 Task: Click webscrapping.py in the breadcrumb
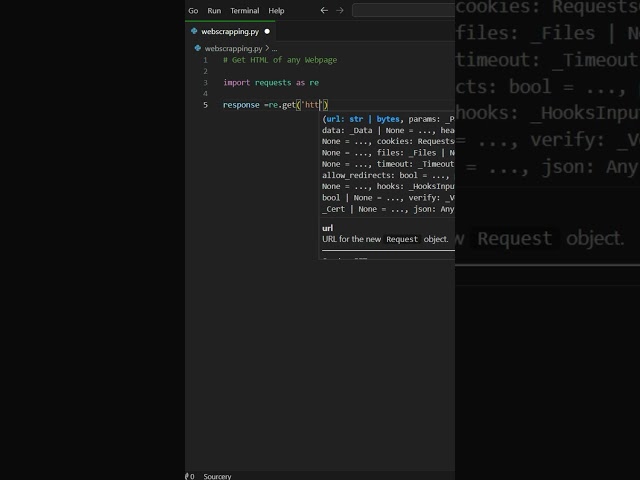[233, 49]
